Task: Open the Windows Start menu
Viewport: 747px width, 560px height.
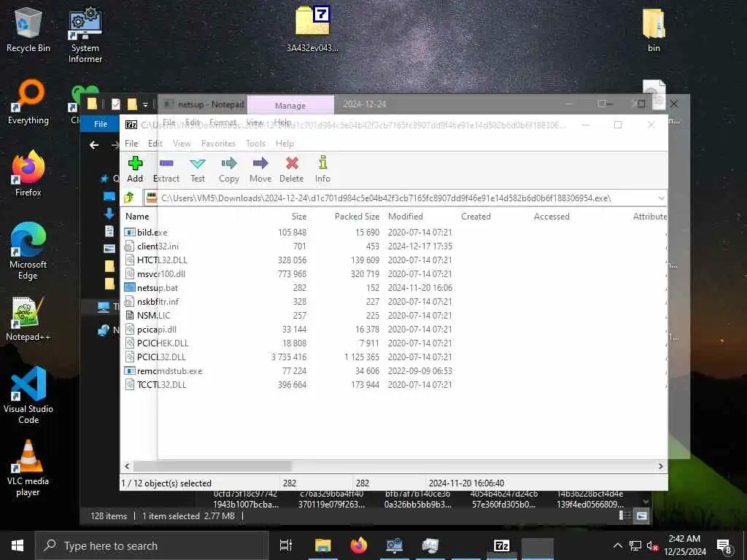Action: click(x=18, y=545)
